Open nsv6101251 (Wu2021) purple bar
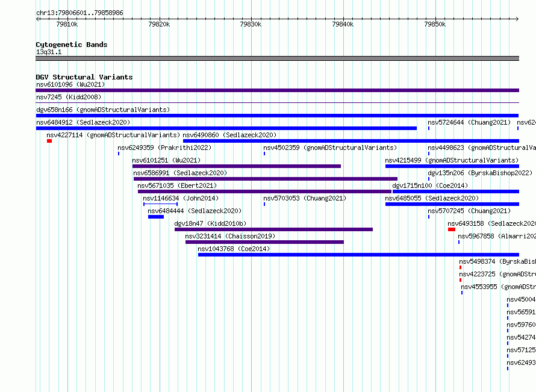536x392 pixels. [237, 166]
